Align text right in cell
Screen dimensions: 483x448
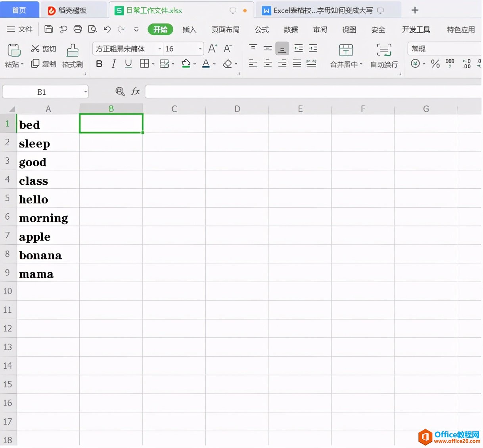[282, 63]
